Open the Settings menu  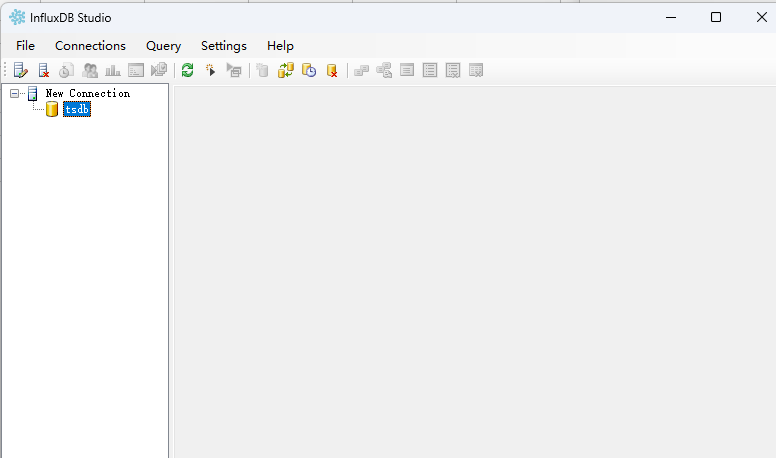(224, 46)
